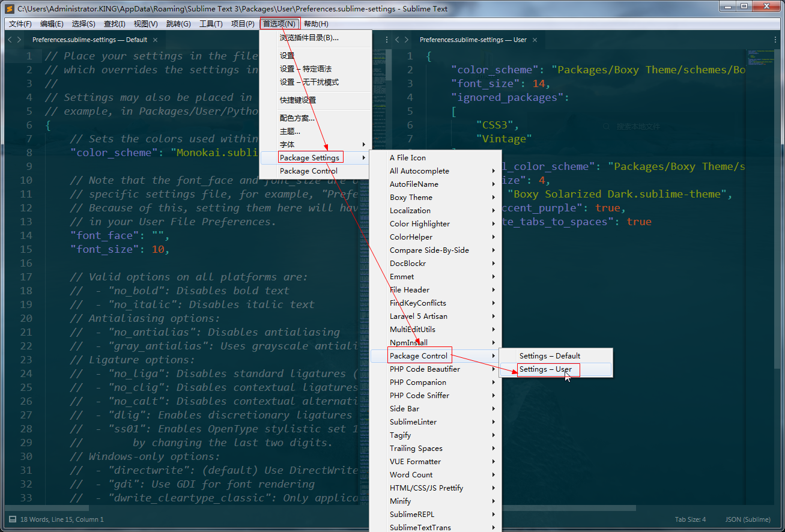This screenshot has width=785, height=532.
Task: Open the 查找(I) menu
Action: [115, 24]
